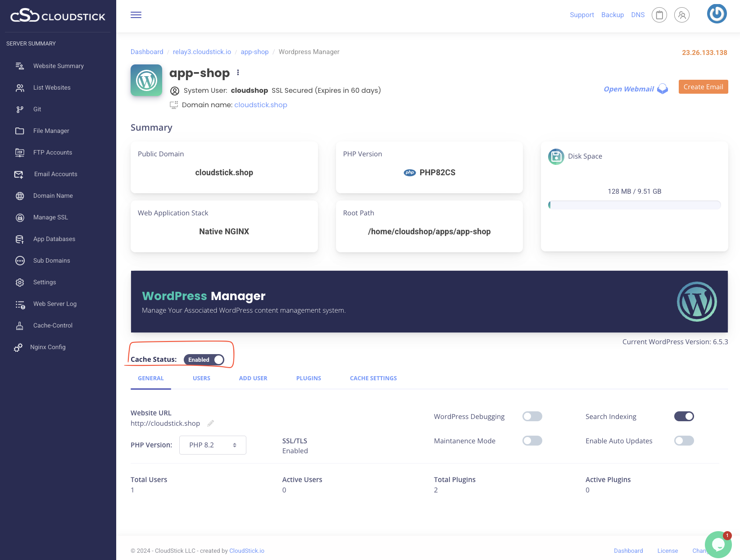Click the clipboard icon in the top bar
Image resolution: width=740 pixels, height=560 pixels.
coord(659,15)
